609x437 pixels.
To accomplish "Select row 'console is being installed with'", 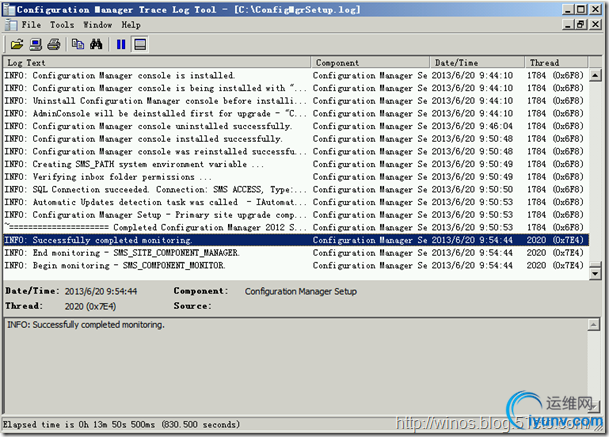I will [x=296, y=88].
